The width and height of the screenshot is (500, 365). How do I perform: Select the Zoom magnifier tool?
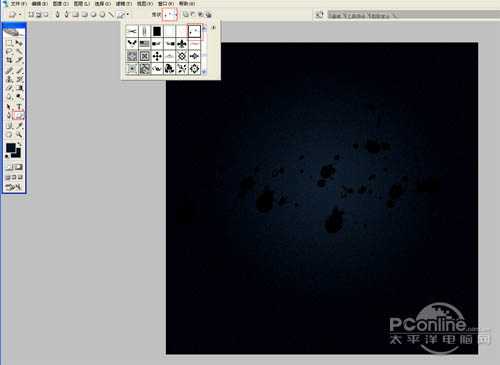pyautogui.click(x=19, y=135)
